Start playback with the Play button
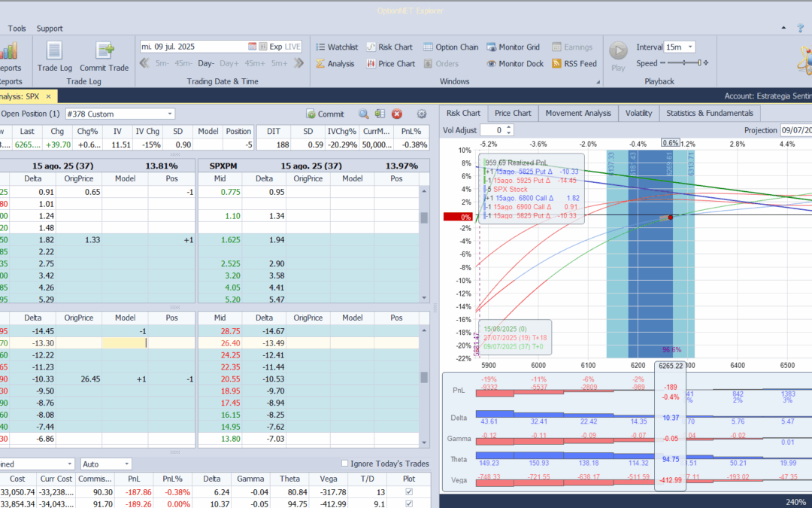Viewport: 812px width, 508px height. pos(618,56)
